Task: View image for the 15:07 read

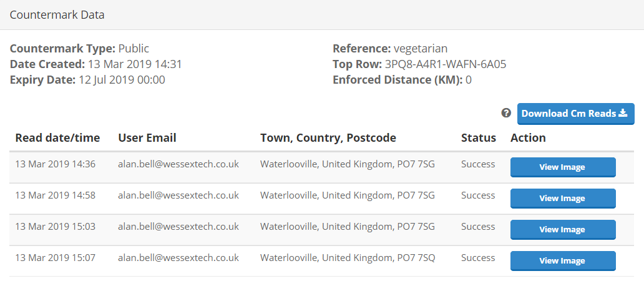Action: [562, 261]
